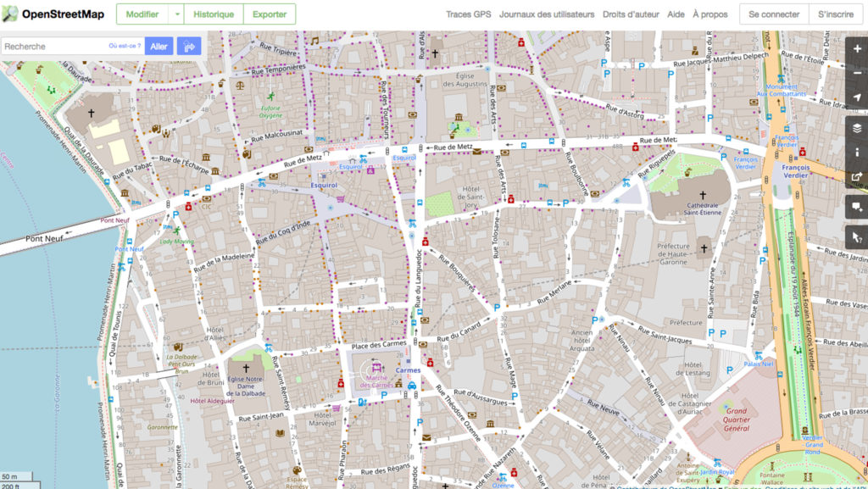
Task: Expand the Modifier dropdown arrow
Action: (x=176, y=14)
